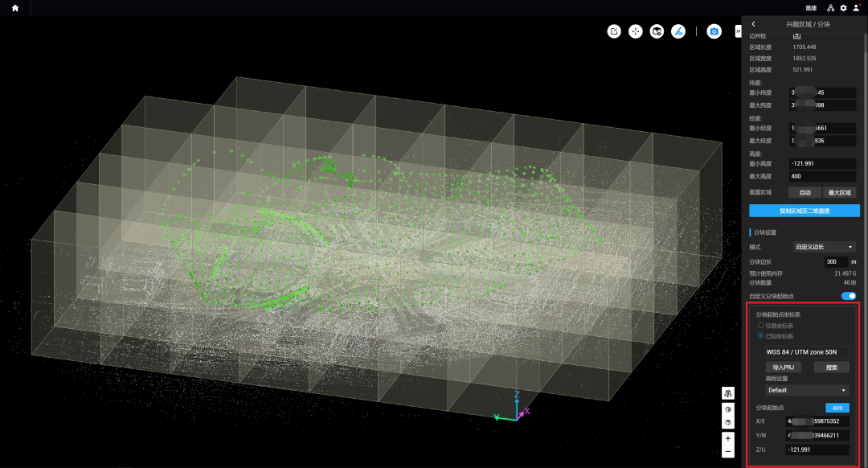Click the 重建 menu in top bar
The image size is (868, 468).
click(x=810, y=8)
